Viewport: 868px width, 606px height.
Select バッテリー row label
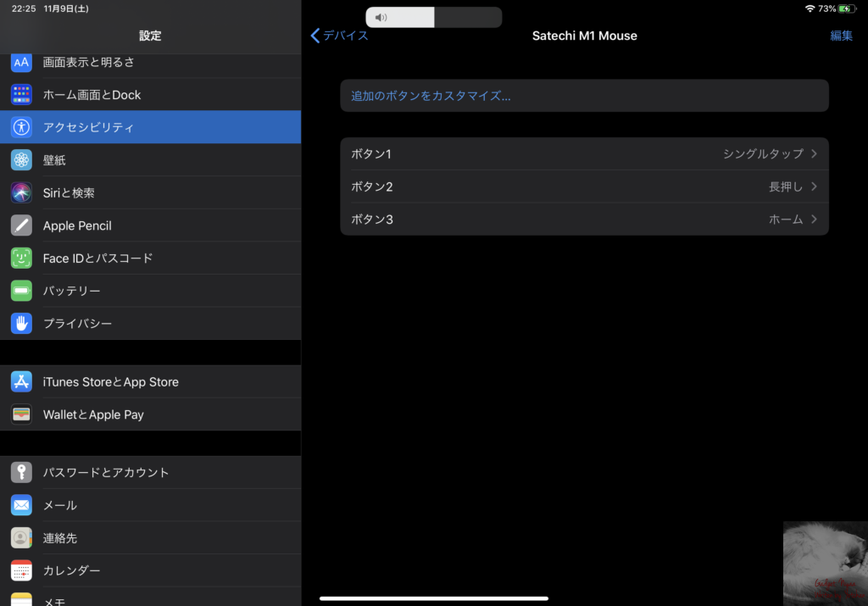(72, 291)
